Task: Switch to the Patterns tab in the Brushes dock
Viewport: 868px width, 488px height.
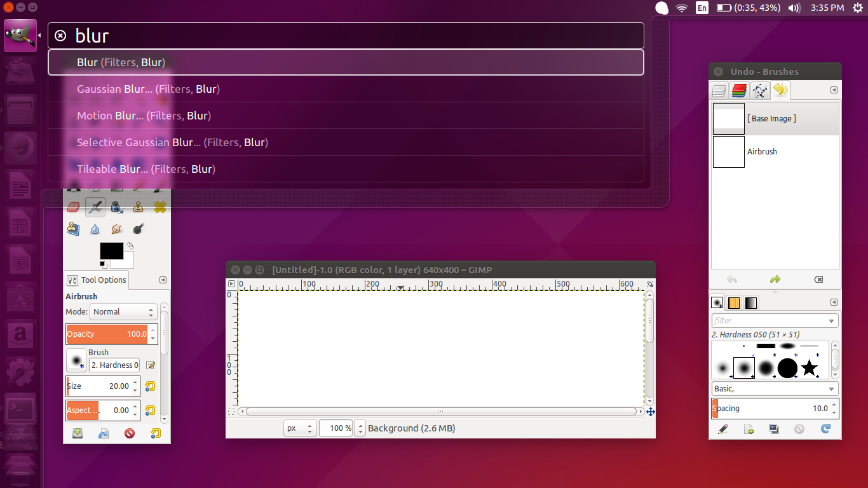Action: click(x=734, y=302)
